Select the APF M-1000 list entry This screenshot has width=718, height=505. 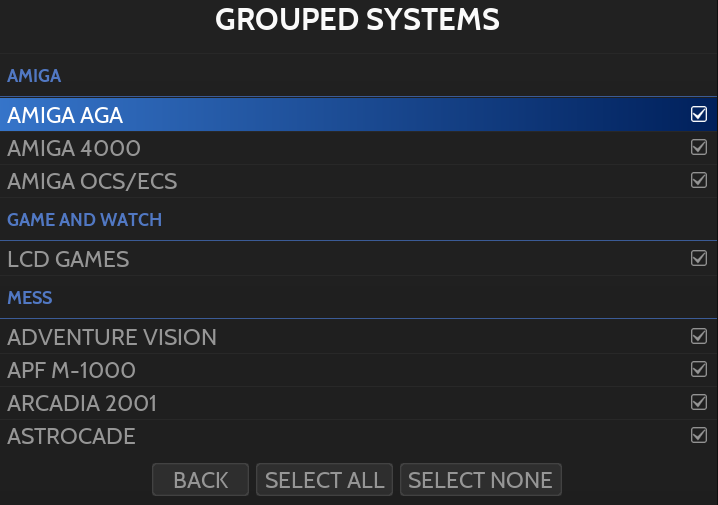(x=71, y=371)
